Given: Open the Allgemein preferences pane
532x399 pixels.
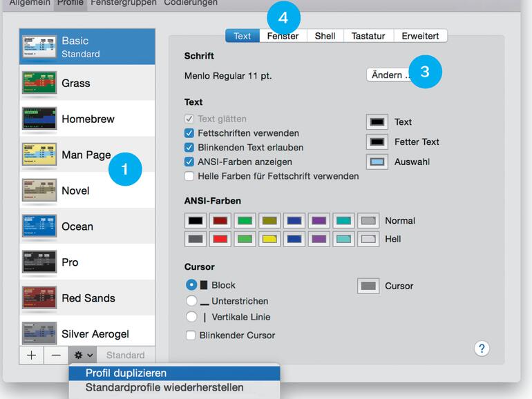Looking at the screenshot, I should coord(30,3).
